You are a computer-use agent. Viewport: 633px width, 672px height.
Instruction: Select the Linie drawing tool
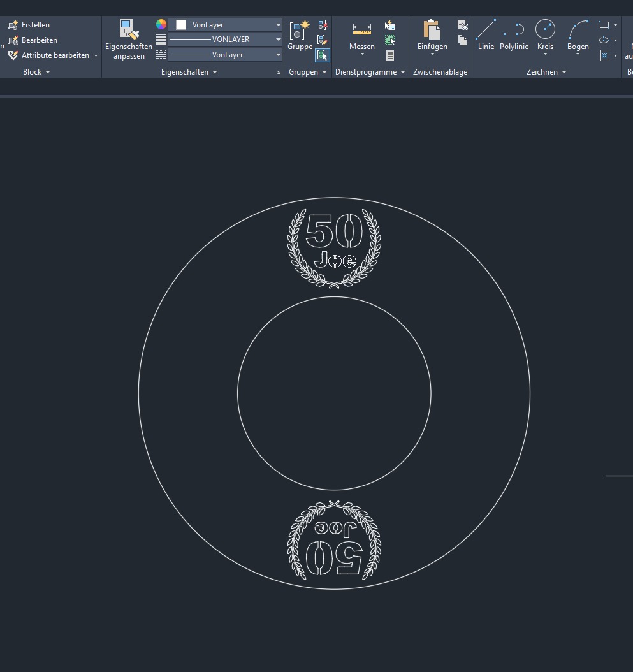486,35
